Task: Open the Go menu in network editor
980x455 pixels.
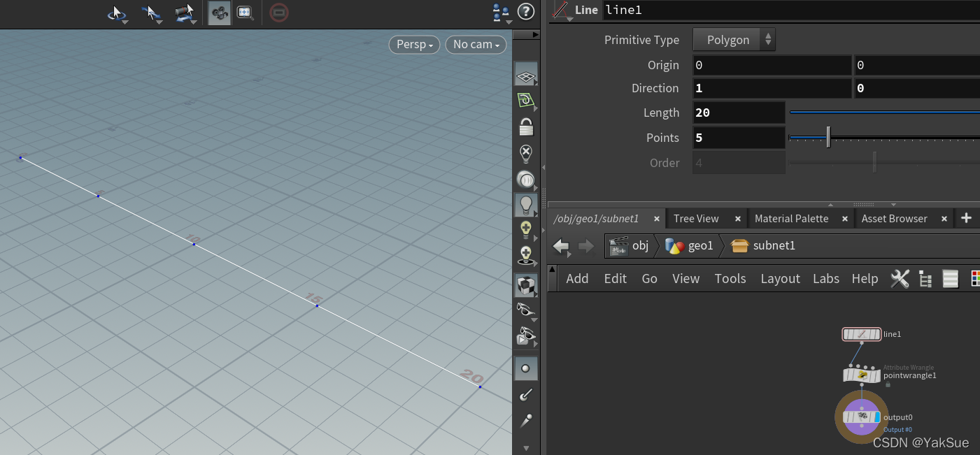Action: (x=650, y=279)
